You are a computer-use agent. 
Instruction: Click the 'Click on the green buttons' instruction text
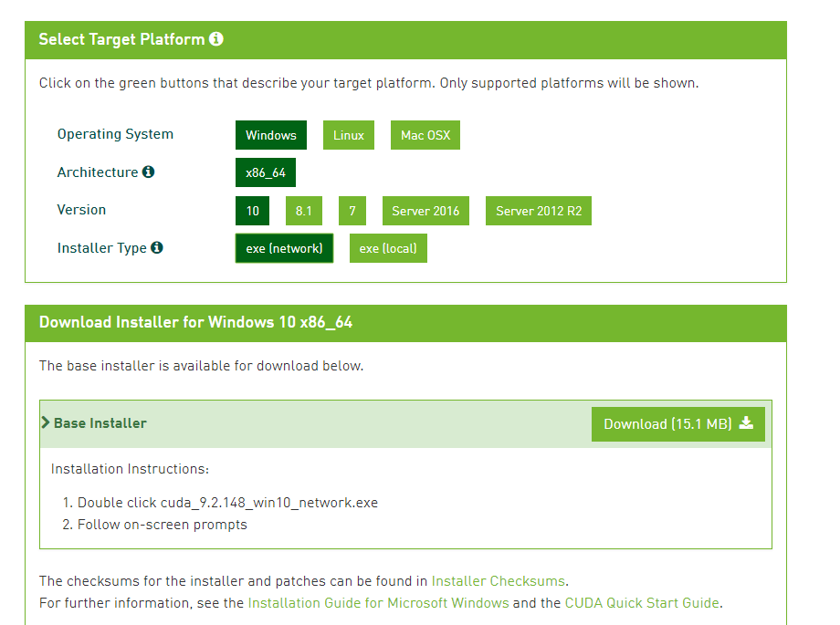[369, 83]
